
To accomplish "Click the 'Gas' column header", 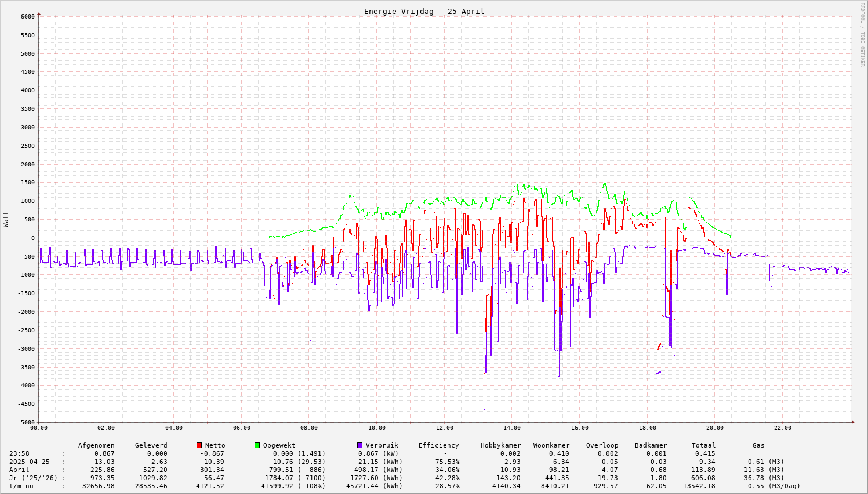I will [x=758, y=445].
